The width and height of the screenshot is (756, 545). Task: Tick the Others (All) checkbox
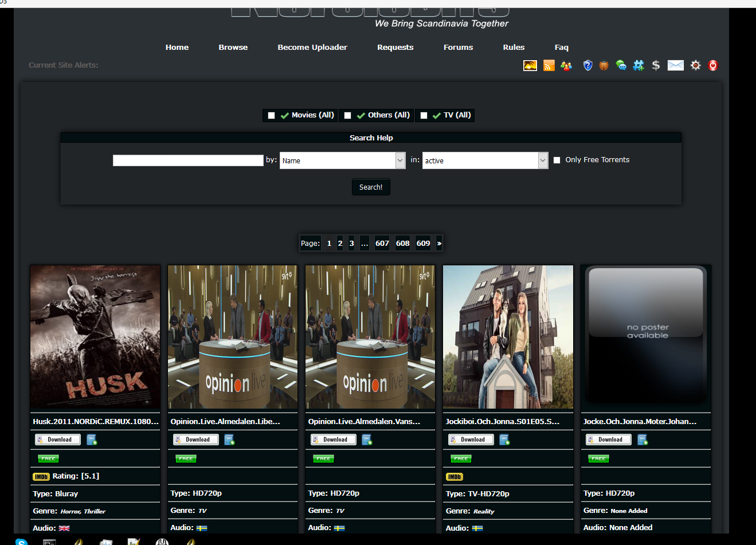pyautogui.click(x=347, y=115)
